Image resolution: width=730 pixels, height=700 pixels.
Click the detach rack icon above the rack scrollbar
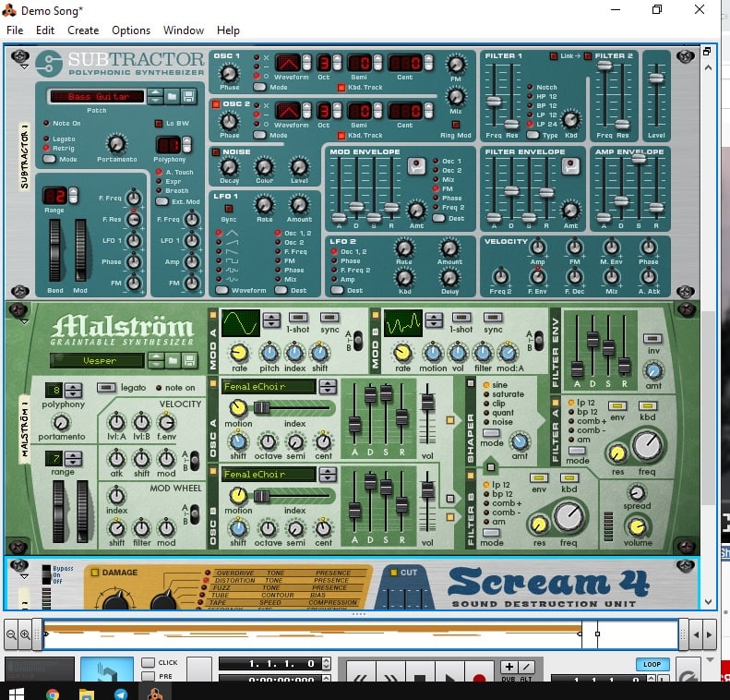click(x=707, y=51)
